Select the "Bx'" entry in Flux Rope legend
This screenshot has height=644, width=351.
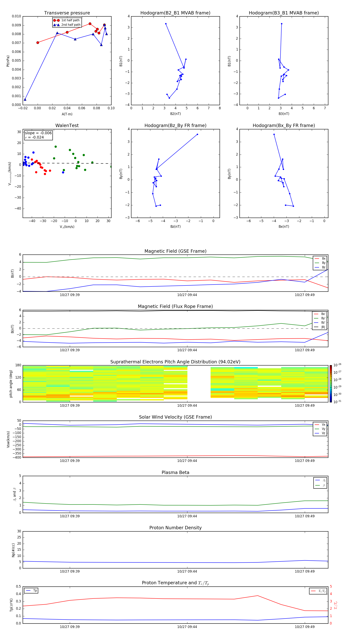click(x=320, y=314)
